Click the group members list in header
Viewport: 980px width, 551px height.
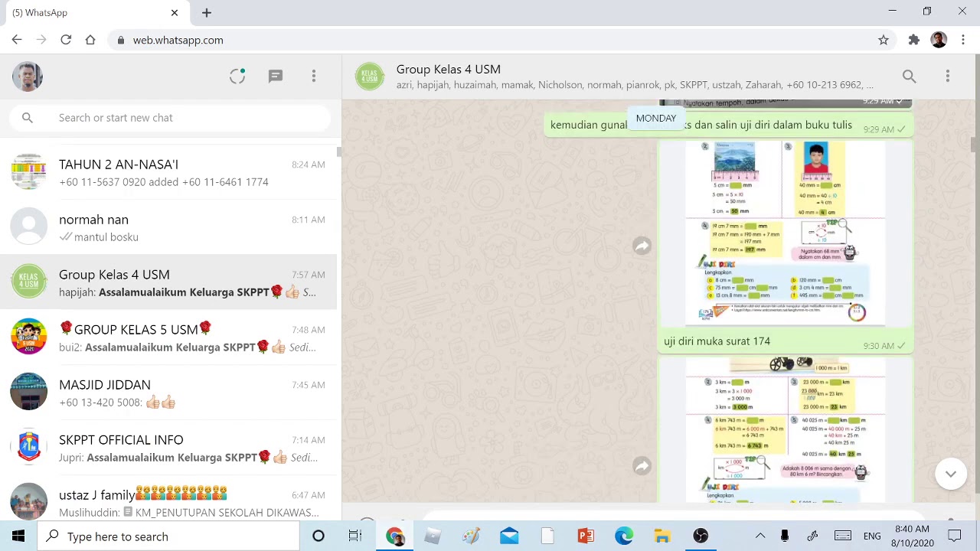pos(635,85)
